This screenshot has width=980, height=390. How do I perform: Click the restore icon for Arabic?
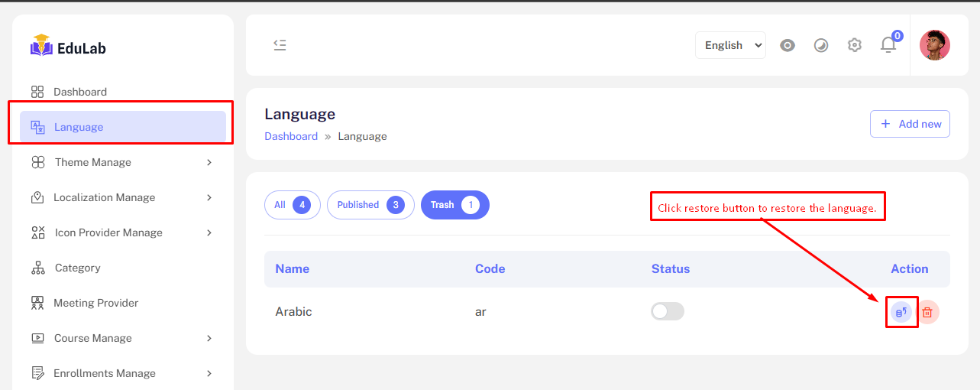901,312
